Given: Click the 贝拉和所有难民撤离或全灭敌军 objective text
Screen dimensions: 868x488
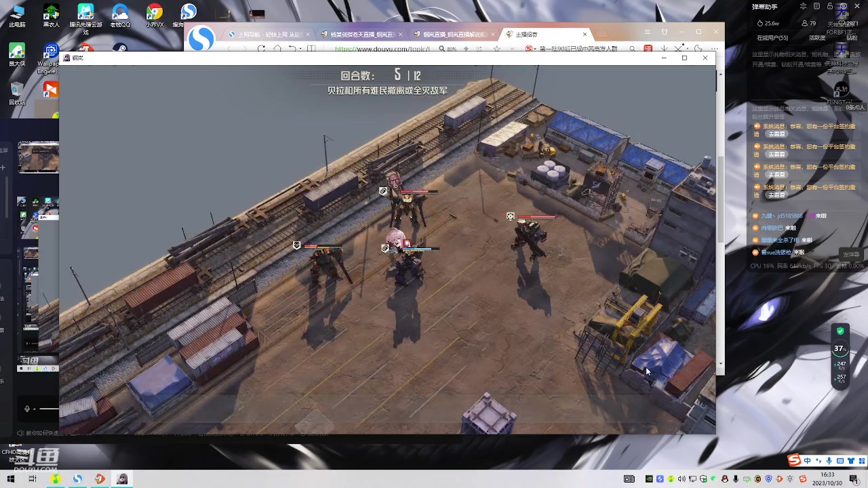Looking at the screenshot, I should (387, 91).
